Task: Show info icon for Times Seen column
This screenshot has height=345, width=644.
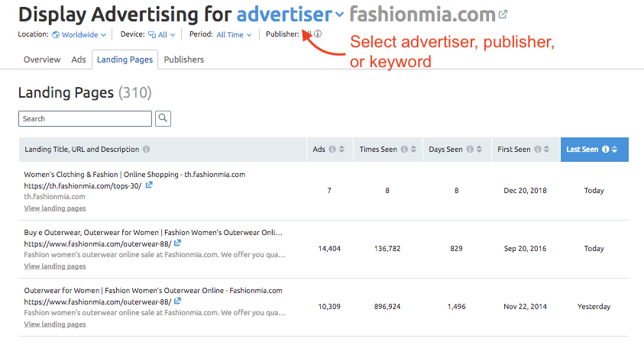Action: point(404,150)
